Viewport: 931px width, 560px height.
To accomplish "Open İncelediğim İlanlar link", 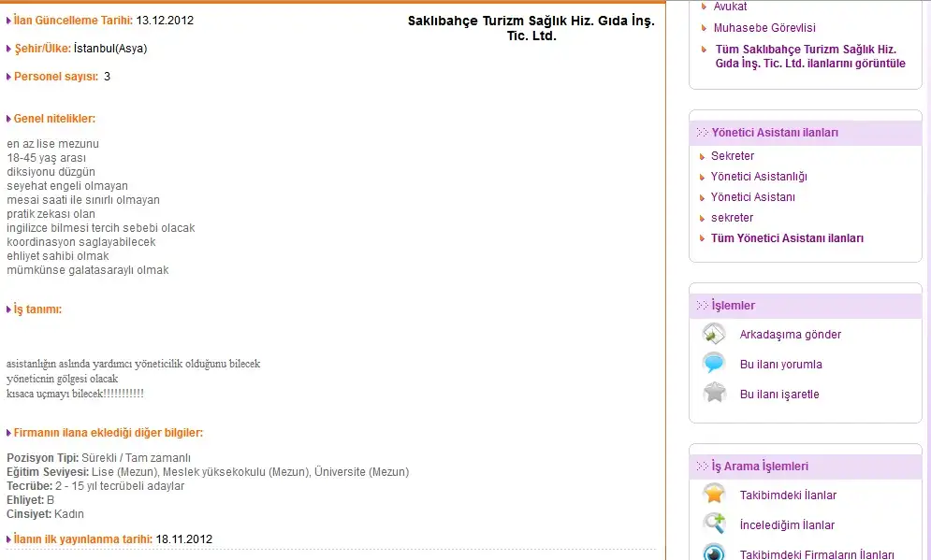I will [x=787, y=525].
